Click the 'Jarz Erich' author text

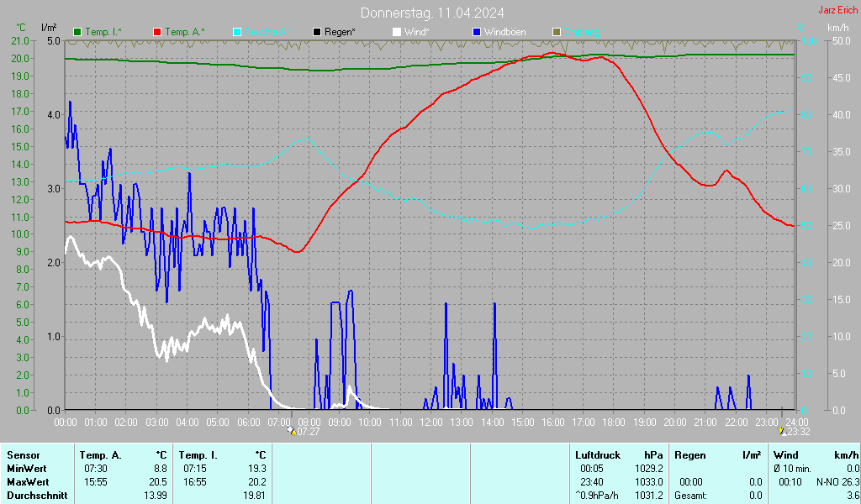tap(838, 10)
